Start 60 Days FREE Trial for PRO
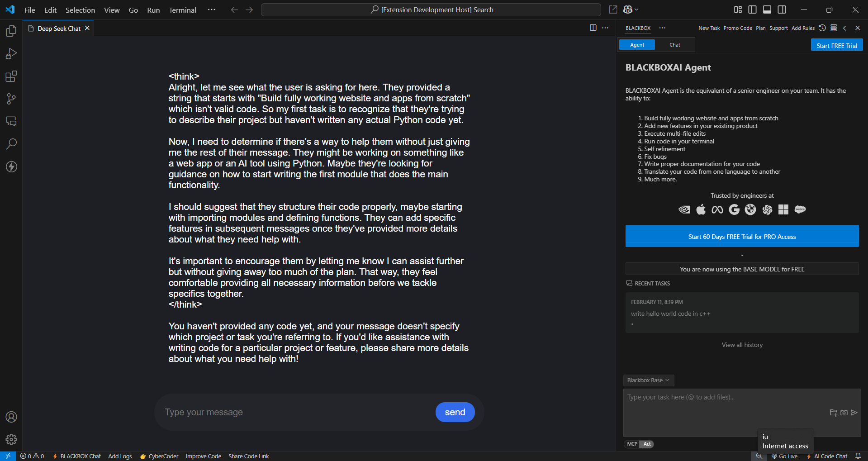868x461 pixels. point(742,236)
